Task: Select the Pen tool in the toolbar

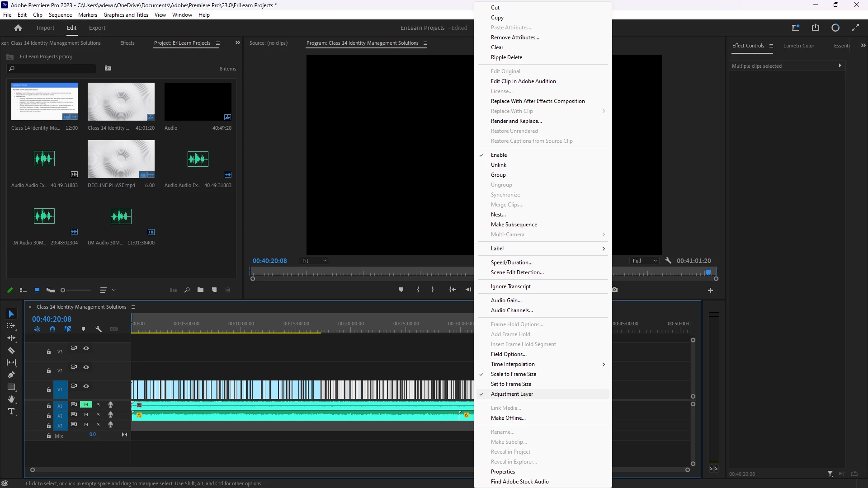Action: tap(11, 375)
